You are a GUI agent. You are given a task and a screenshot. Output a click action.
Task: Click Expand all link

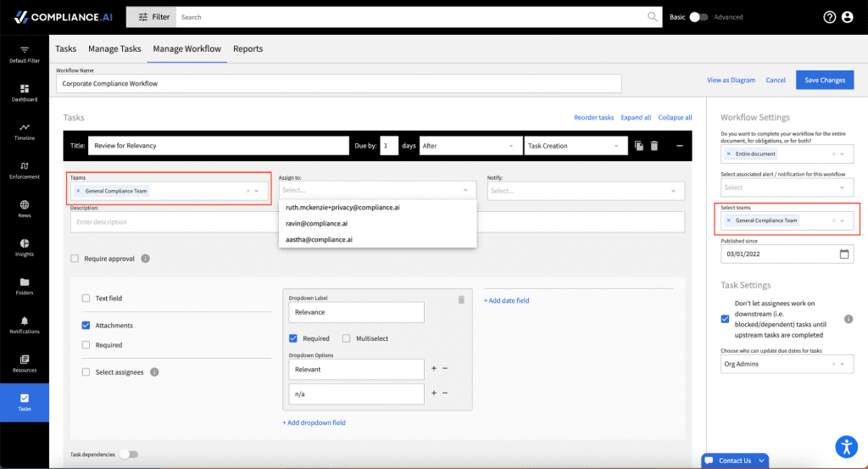[636, 117]
